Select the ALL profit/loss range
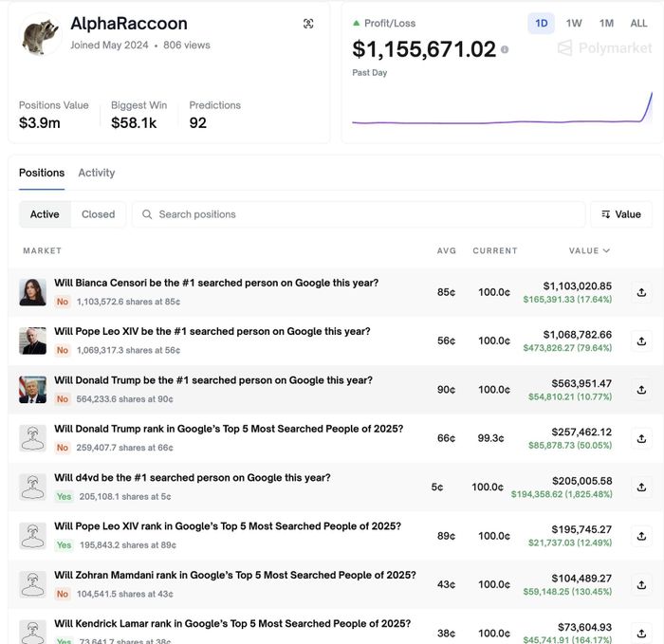The height and width of the screenshot is (644, 664). (x=638, y=24)
